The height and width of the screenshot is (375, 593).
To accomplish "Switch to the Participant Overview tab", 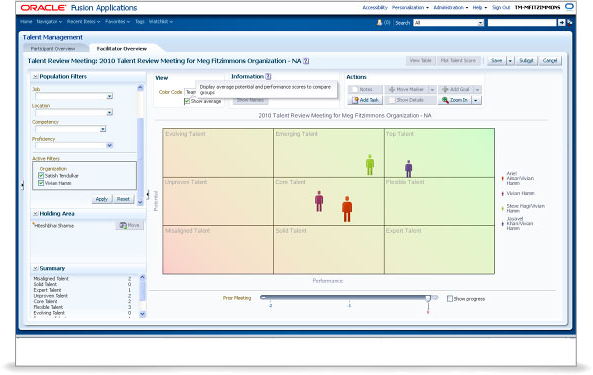I will tap(53, 49).
